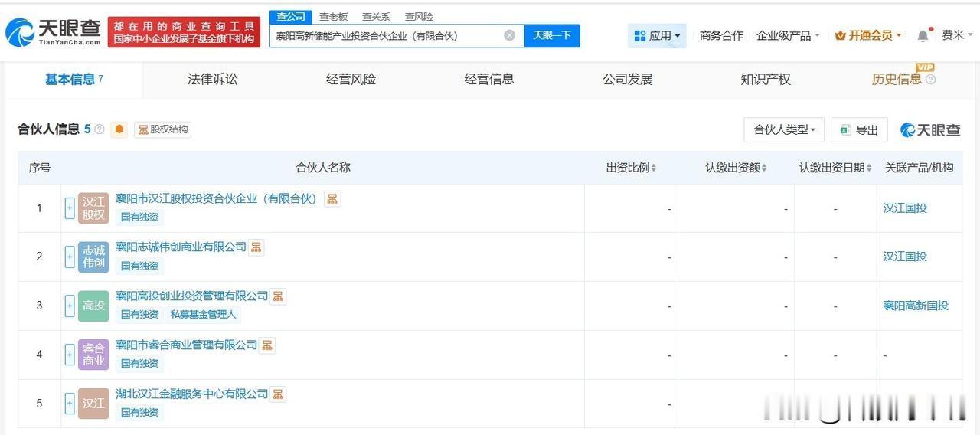Expand row 5 湖北汉江金融 with plus

70,404
